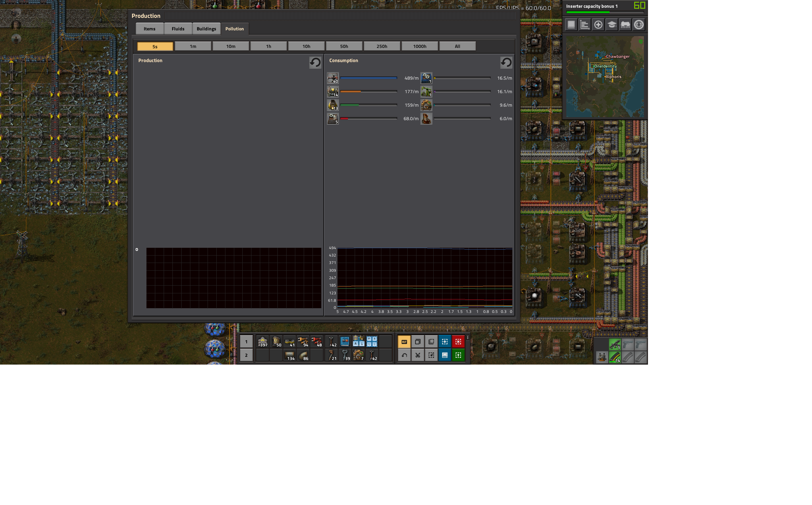Toggle the ALT mode button

tap(404, 342)
